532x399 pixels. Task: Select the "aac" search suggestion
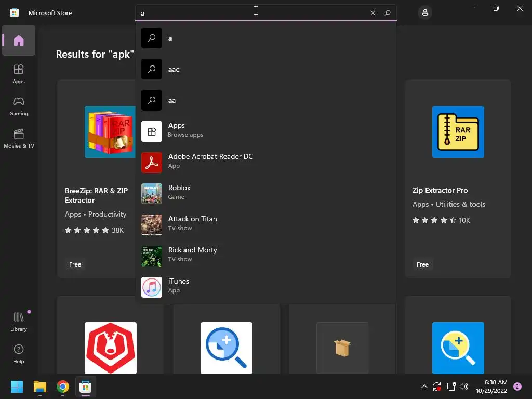265,69
